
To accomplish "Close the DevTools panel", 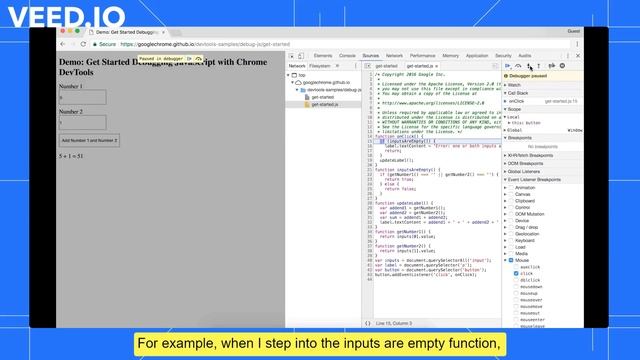I will click(x=578, y=56).
